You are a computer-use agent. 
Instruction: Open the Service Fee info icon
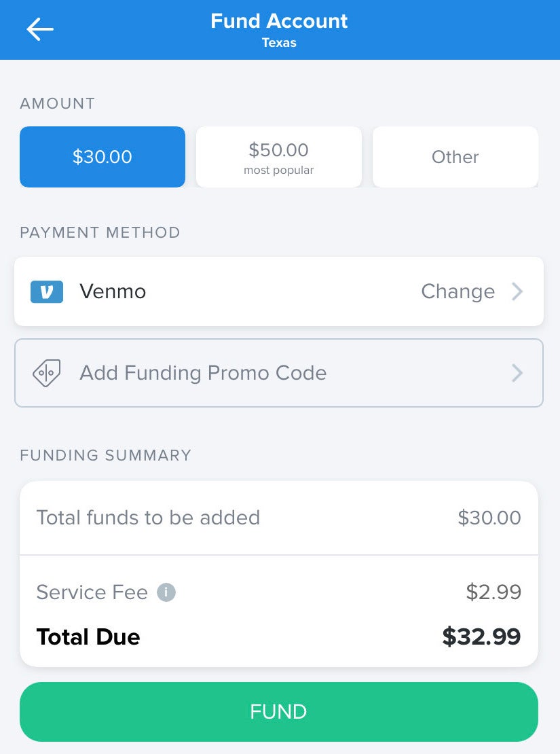[166, 592]
